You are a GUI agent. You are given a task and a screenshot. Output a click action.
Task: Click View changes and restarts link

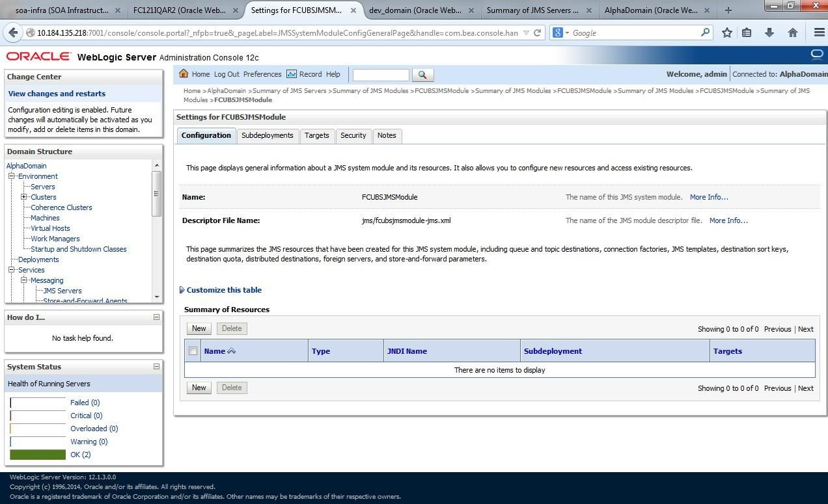pyautogui.click(x=57, y=94)
